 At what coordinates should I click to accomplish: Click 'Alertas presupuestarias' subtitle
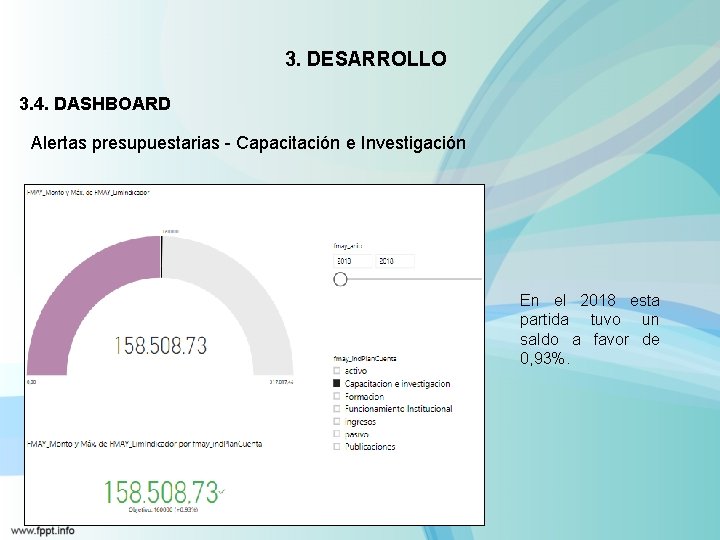(248, 143)
